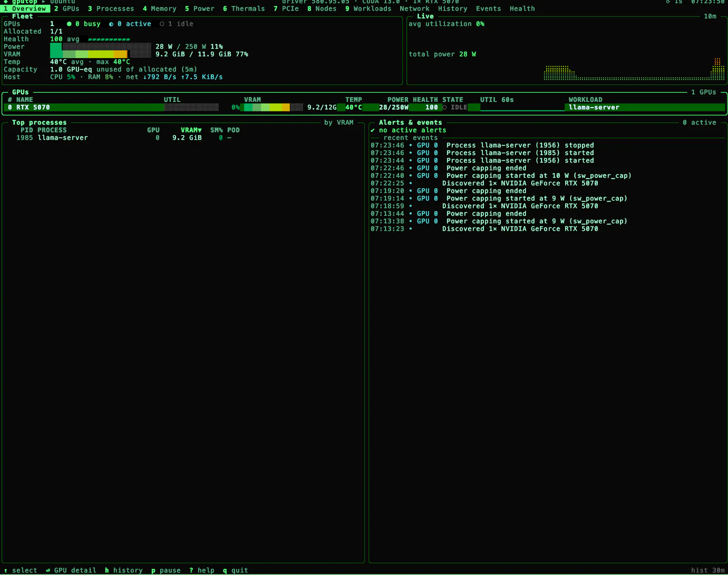Click the IDLE state indicator circle
This screenshot has height=575, width=728.
click(445, 107)
